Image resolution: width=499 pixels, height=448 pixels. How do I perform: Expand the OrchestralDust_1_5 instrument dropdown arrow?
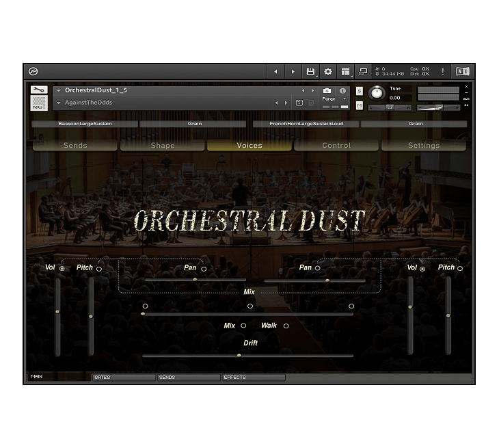click(59, 91)
